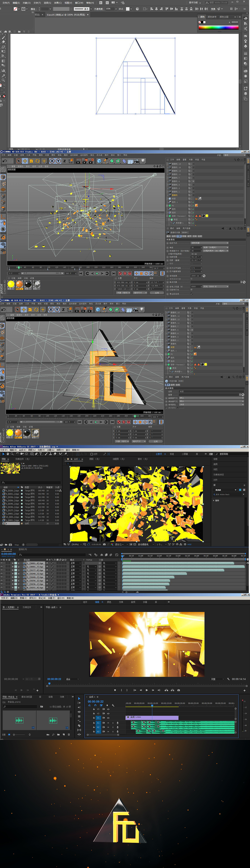Switch to Premiere 媒体浏览器 panel tab

tap(27, 697)
